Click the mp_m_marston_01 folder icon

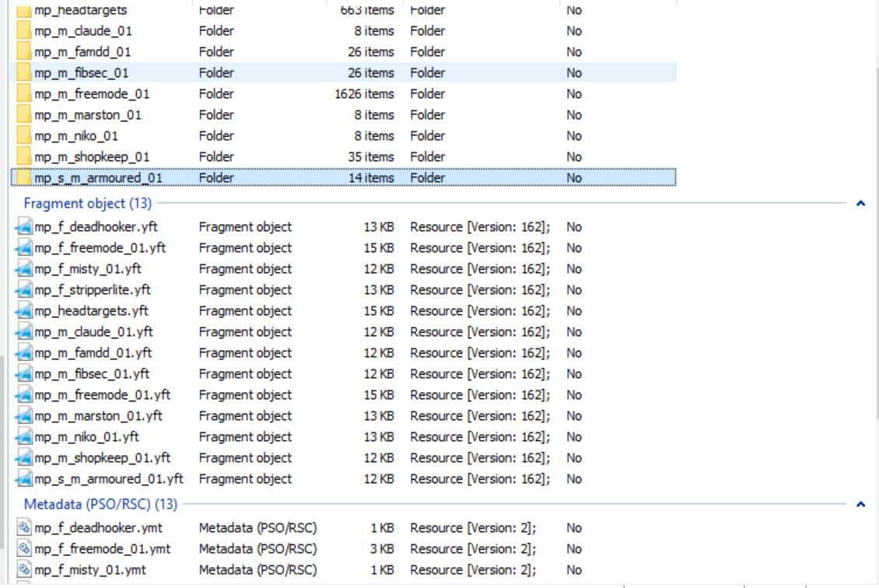point(23,115)
